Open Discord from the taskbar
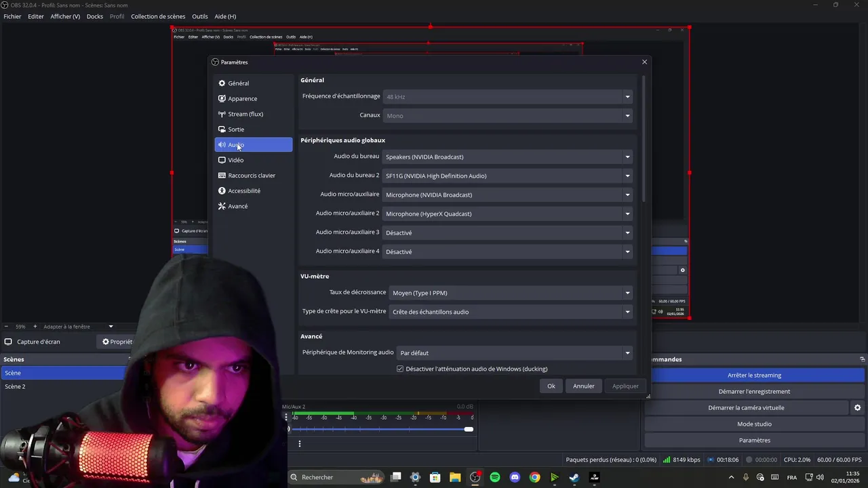Viewport: 868px width, 488px height. click(x=515, y=477)
